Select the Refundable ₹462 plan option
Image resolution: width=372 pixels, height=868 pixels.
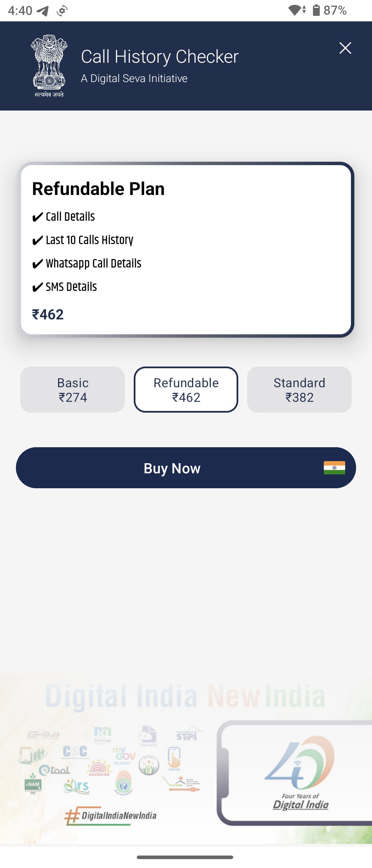pyautogui.click(x=186, y=390)
